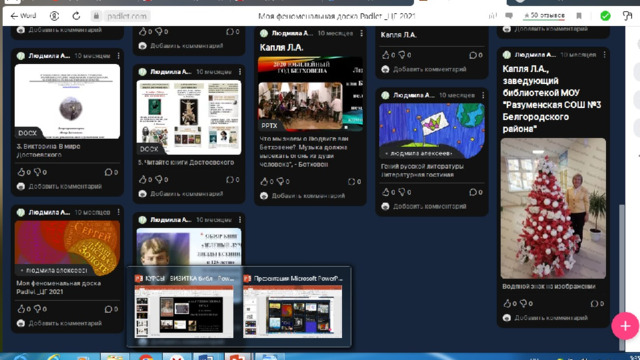
Task: Dislike the Читайте книги Достоевского post
Action: 159,180
